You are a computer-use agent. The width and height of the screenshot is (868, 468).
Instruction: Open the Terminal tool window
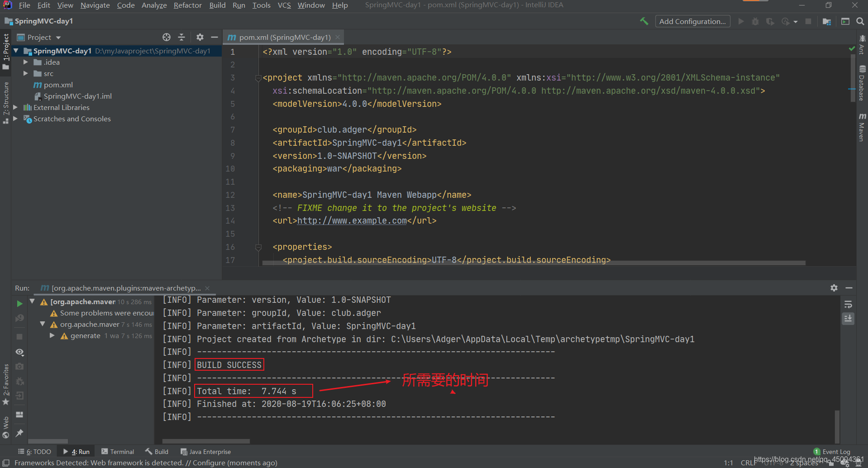pyautogui.click(x=118, y=452)
